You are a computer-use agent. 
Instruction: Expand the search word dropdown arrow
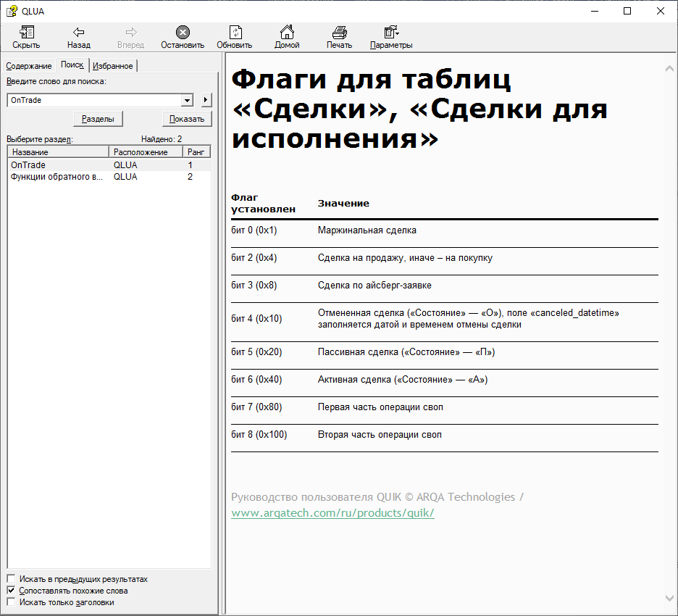(187, 100)
